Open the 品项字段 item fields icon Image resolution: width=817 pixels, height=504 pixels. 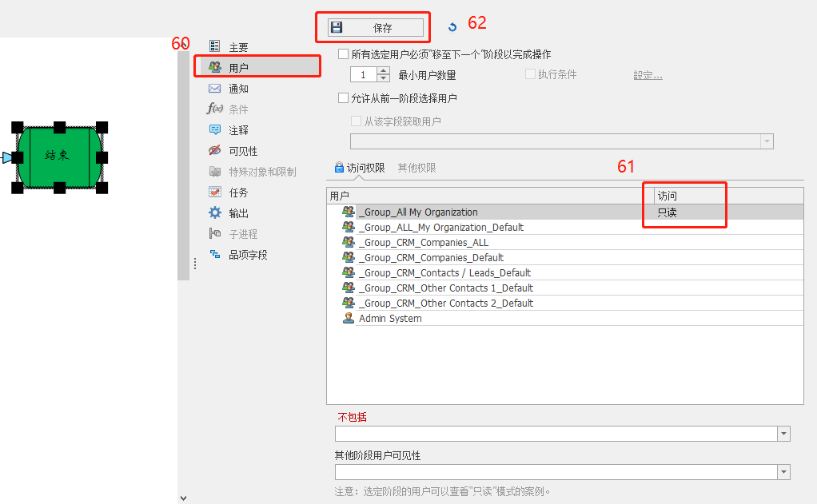click(214, 256)
